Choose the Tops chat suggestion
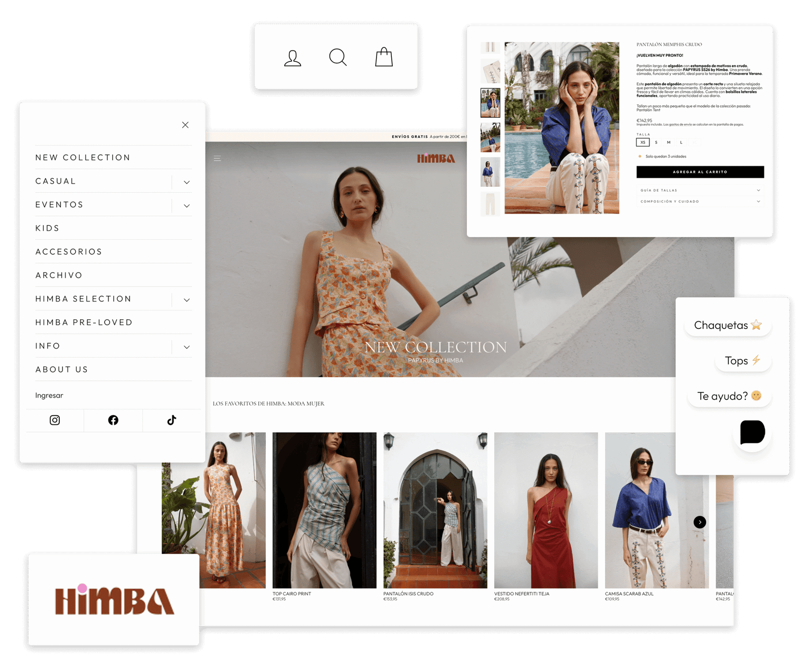812x672 pixels. click(742, 361)
